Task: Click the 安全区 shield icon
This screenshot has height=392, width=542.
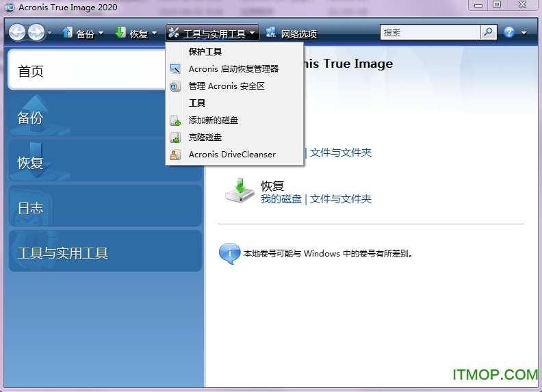Action: tap(175, 86)
